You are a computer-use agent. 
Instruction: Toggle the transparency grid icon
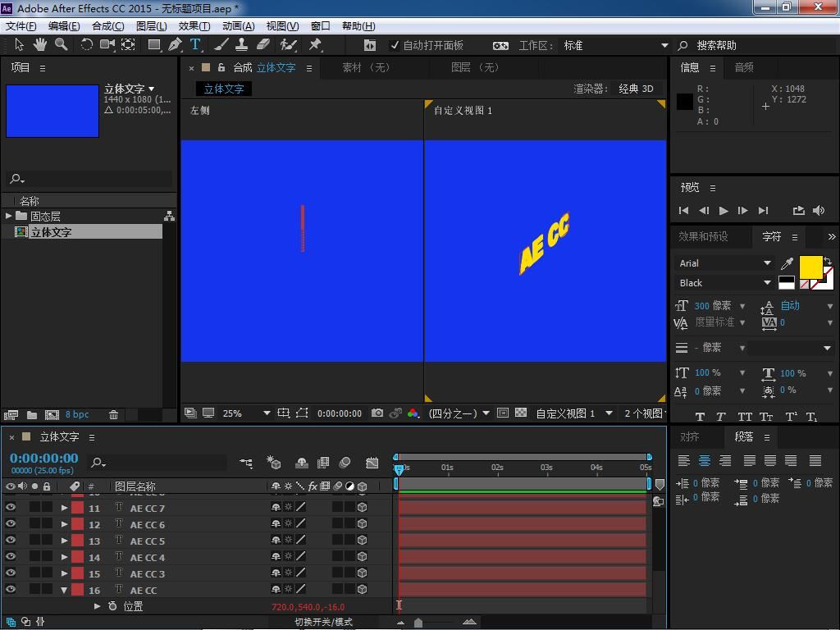tap(521, 413)
